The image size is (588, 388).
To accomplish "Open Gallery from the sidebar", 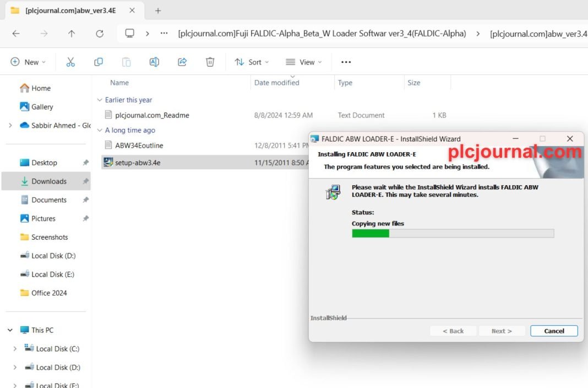I will click(41, 106).
